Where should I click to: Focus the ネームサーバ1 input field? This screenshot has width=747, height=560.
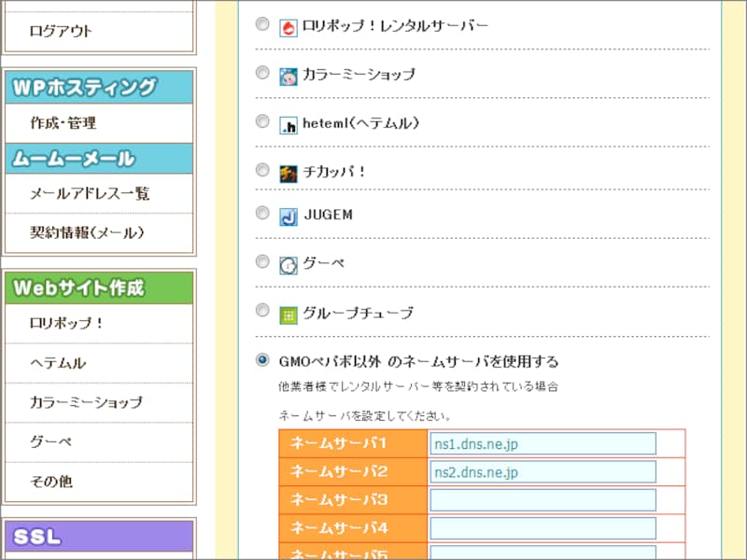(x=543, y=444)
